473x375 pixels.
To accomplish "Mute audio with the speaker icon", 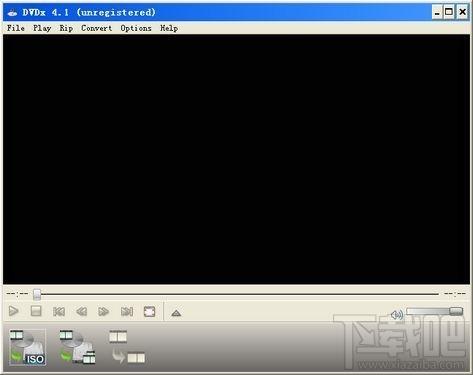I will [397, 314].
